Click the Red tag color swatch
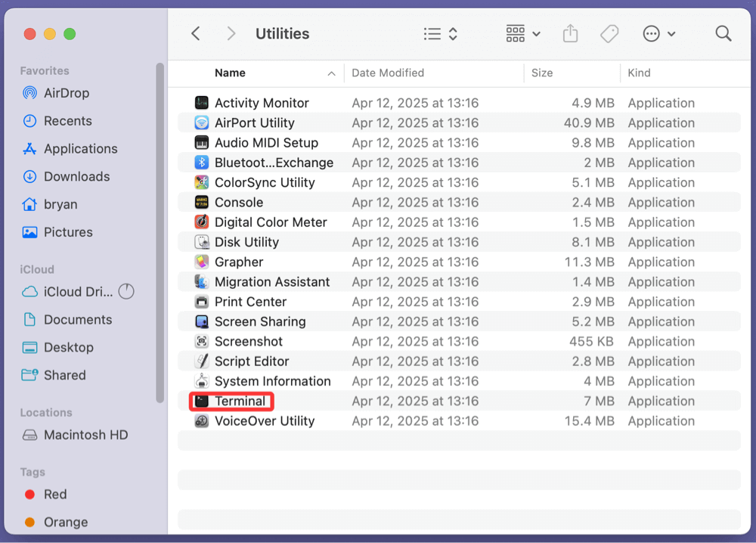 [31, 494]
